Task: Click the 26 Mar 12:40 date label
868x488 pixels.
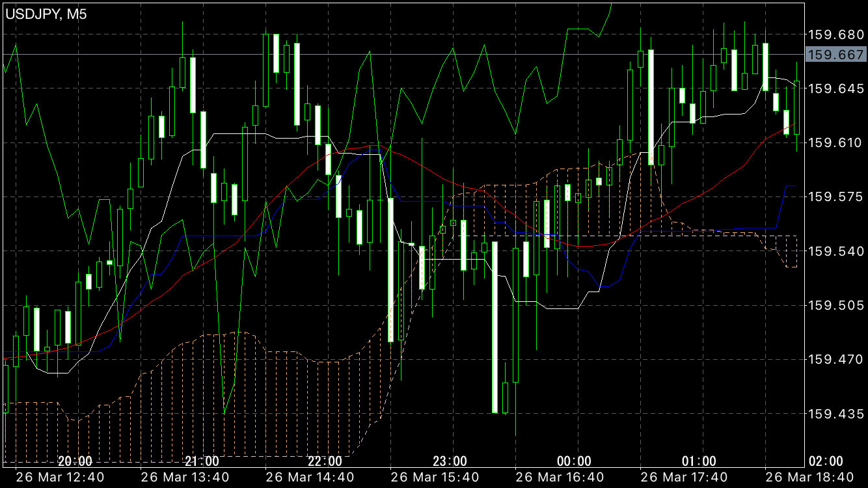Action: (x=60, y=478)
